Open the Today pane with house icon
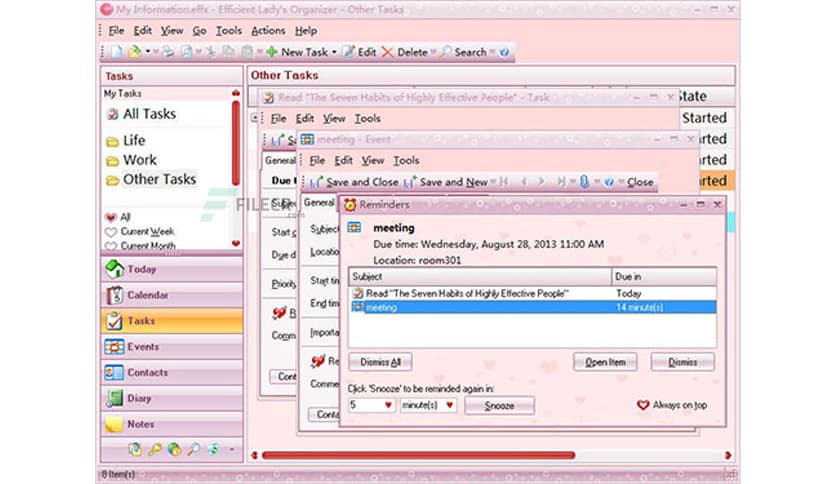 tap(172, 269)
